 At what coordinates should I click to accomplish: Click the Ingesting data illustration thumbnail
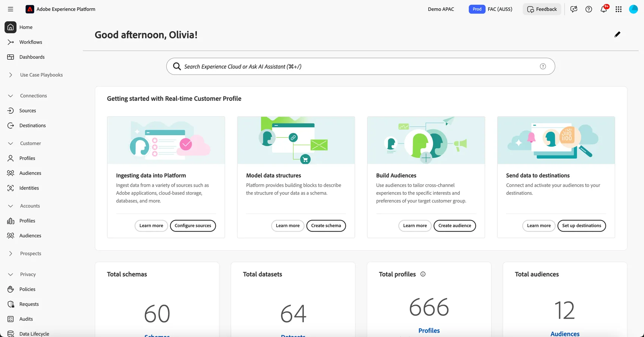point(166,140)
